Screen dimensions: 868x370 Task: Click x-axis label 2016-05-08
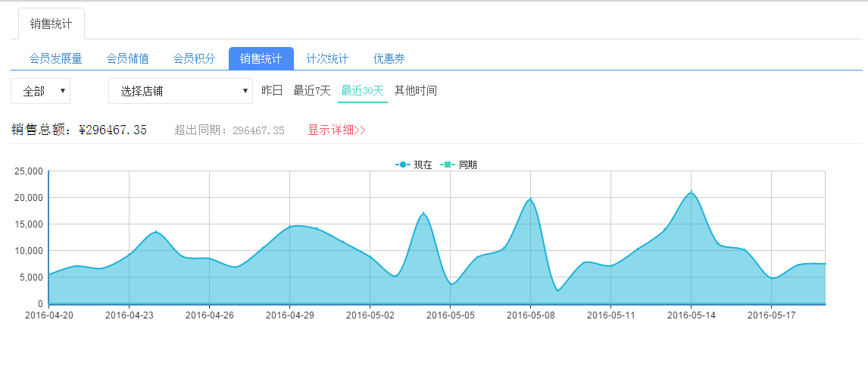[530, 315]
